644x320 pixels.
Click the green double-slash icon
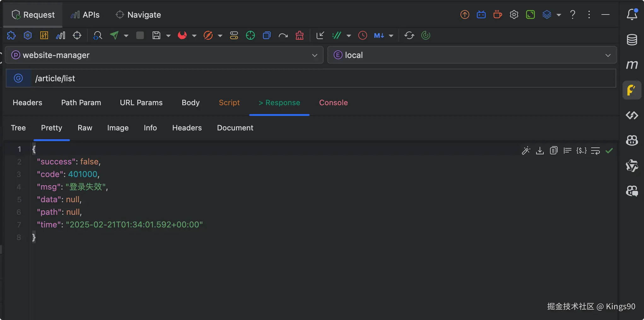point(337,35)
